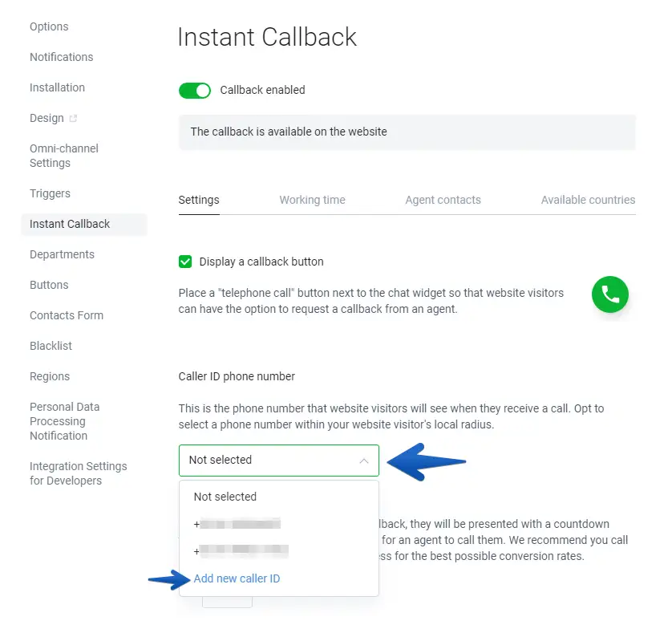This screenshot has width=672, height=625.
Task: Open the Agent contacts tab
Action: pyautogui.click(x=443, y=200)
